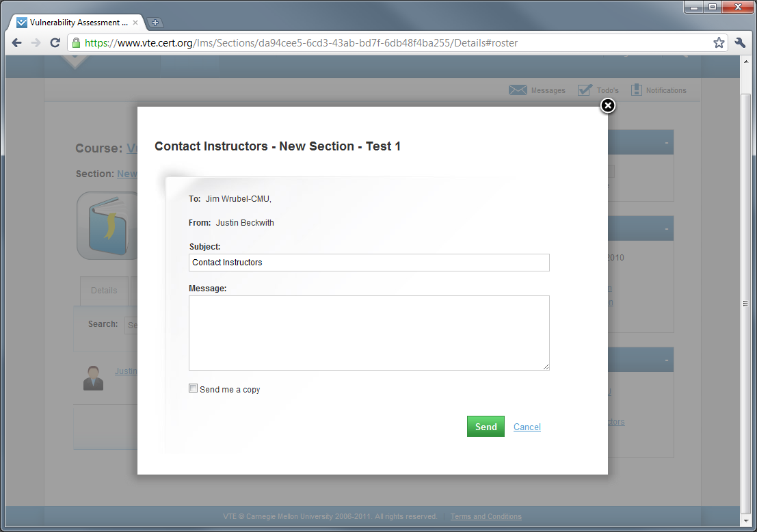Reload the page with refresh icon
Viewport: 757px width, 532px height.
click(x=55, y=43)
